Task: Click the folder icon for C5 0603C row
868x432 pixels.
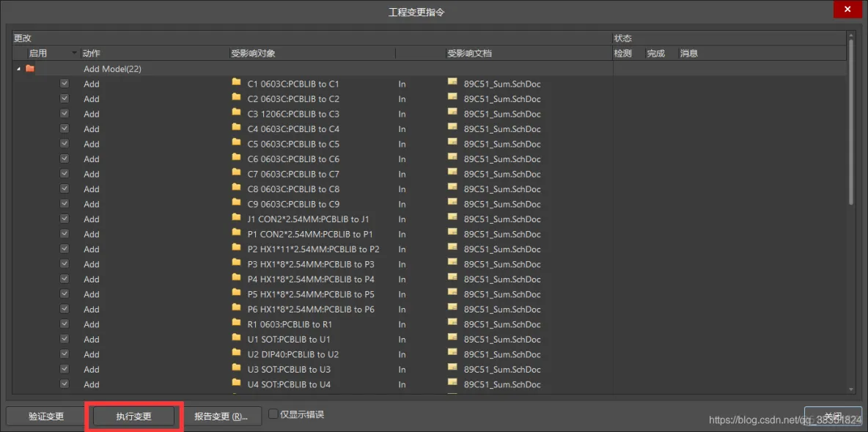Action: point(236,142)
